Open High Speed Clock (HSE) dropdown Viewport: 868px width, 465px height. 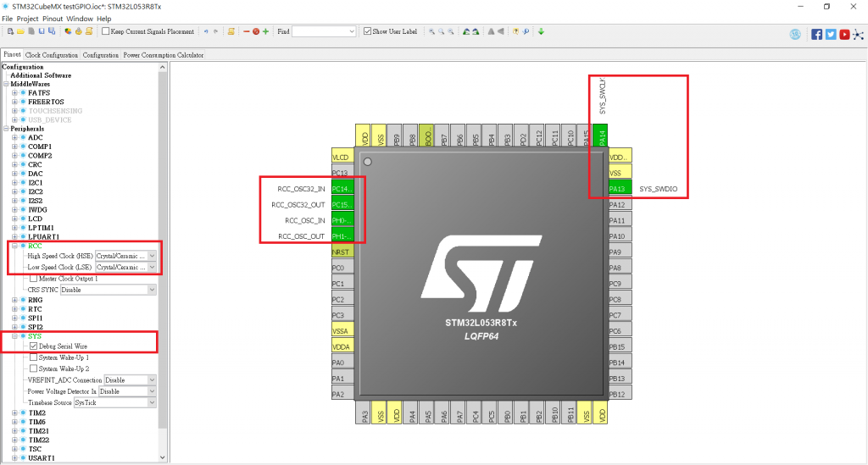pyautogui.click(x=126, y=256)
